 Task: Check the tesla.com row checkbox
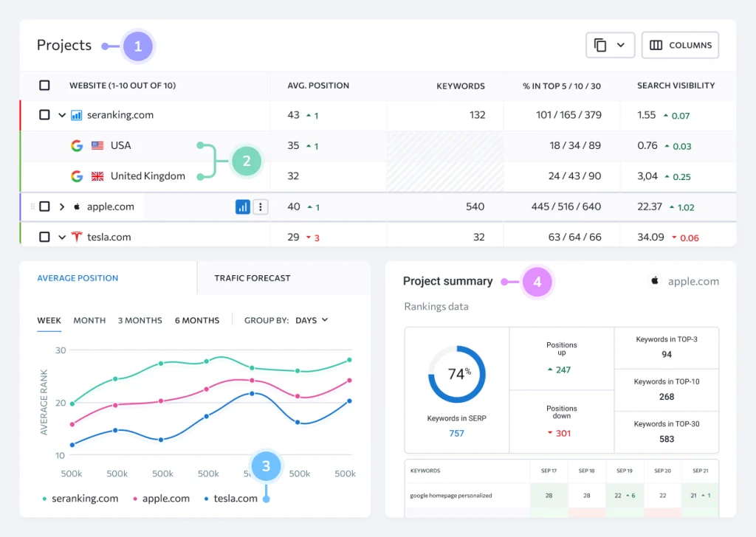point(44,237)
